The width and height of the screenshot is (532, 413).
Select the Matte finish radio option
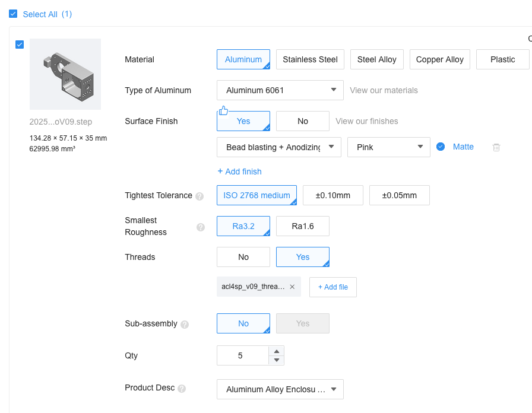tap(441, 147)
